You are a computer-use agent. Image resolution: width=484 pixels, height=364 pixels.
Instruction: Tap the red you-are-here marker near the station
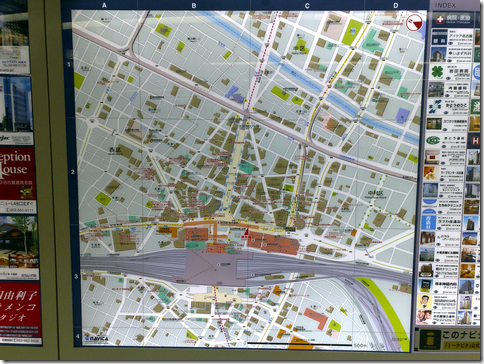pos(247,231)
